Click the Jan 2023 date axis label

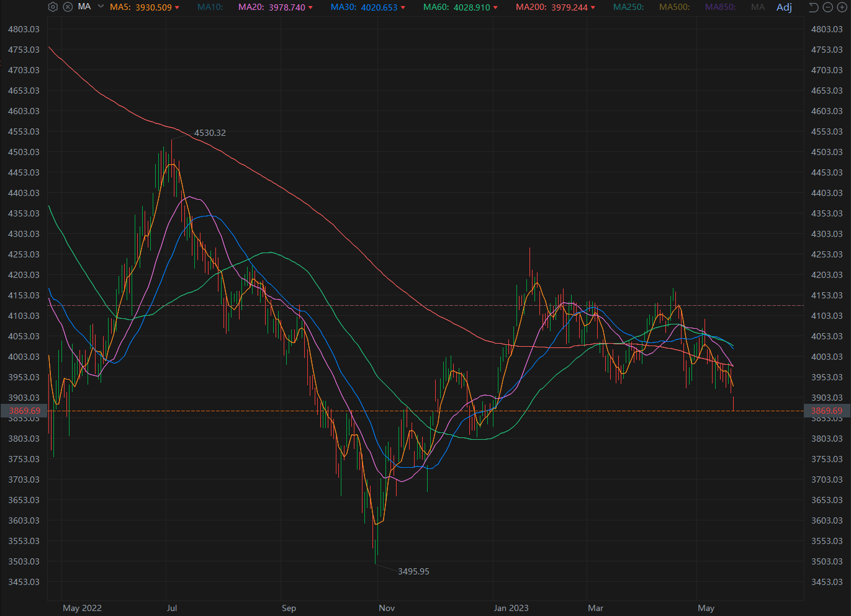tap(511, 608)
